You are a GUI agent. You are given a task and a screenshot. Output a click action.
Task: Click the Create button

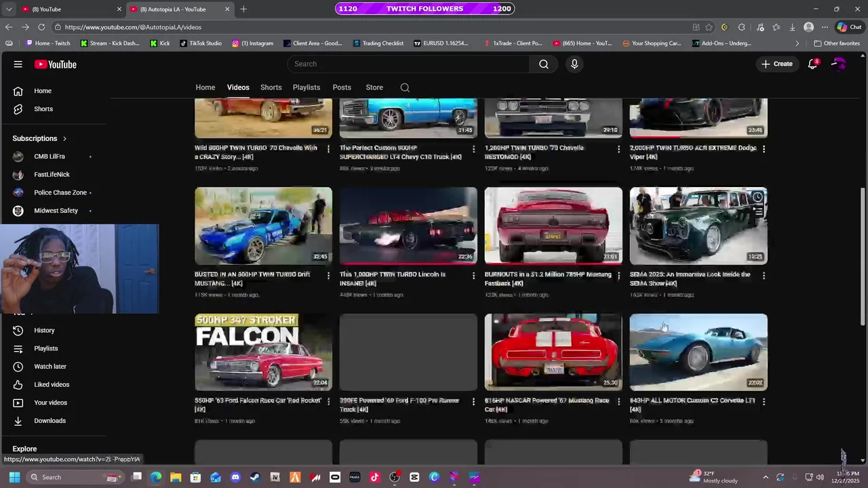click(777, 64)
